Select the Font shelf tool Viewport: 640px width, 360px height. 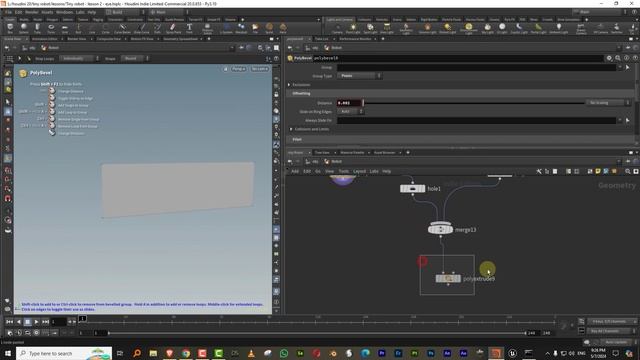(x=189, y=28)
